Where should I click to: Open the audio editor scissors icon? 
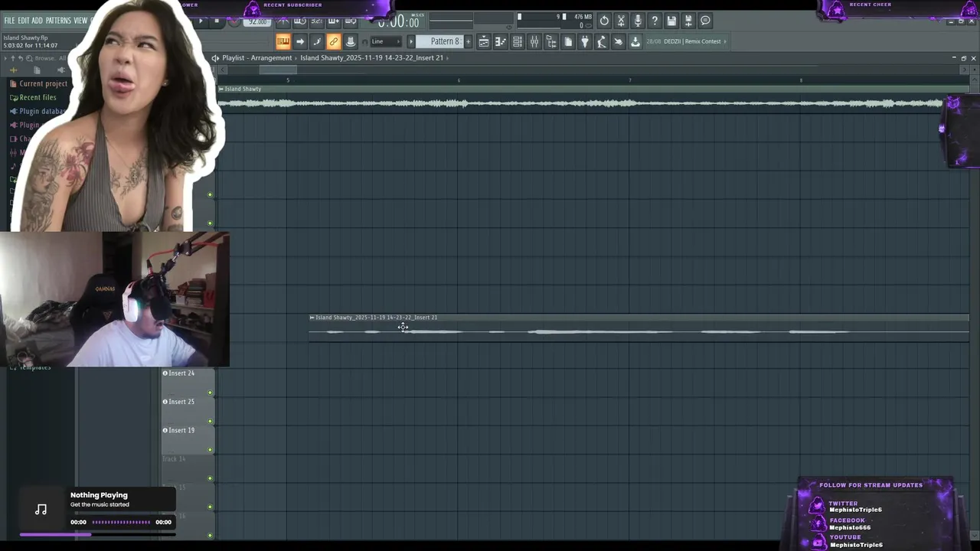click(621, 21)
